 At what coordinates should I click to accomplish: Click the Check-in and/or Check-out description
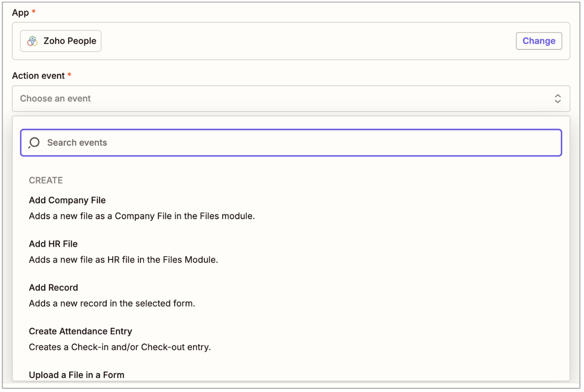(x=120, y=347)
